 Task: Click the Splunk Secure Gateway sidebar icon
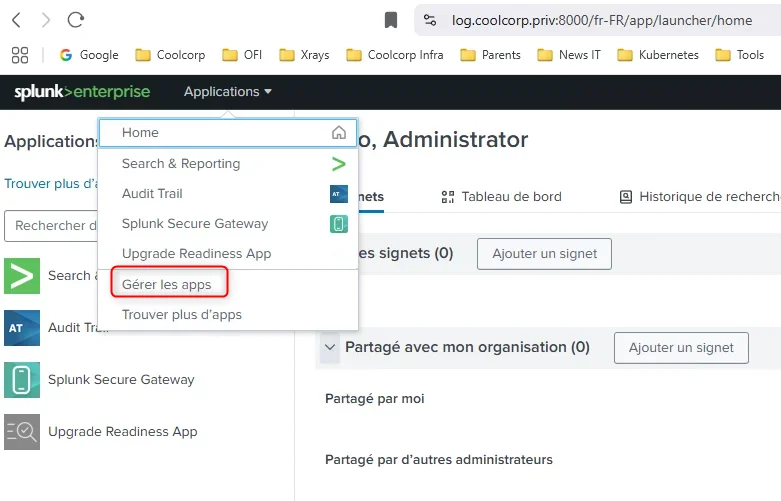tap(22, 380)
